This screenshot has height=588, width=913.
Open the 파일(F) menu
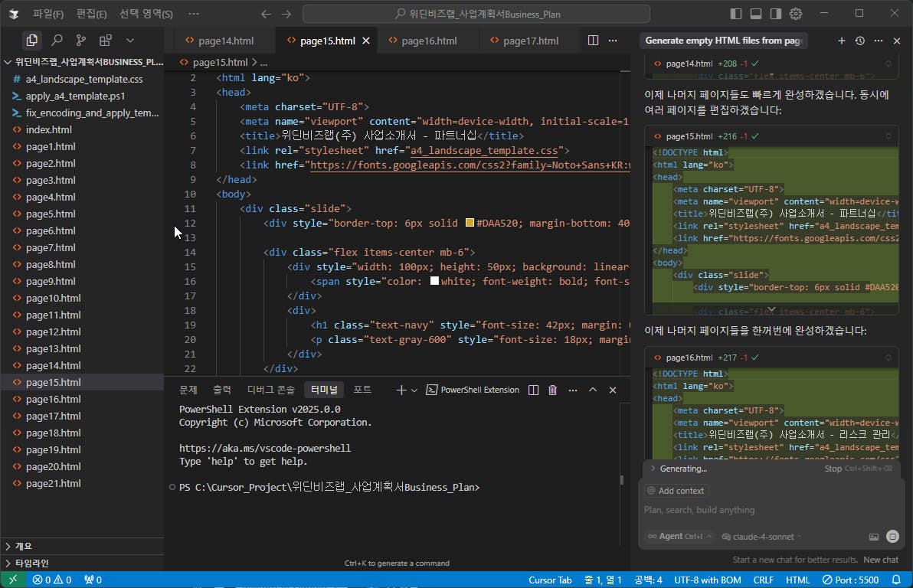tap(47, 14)
